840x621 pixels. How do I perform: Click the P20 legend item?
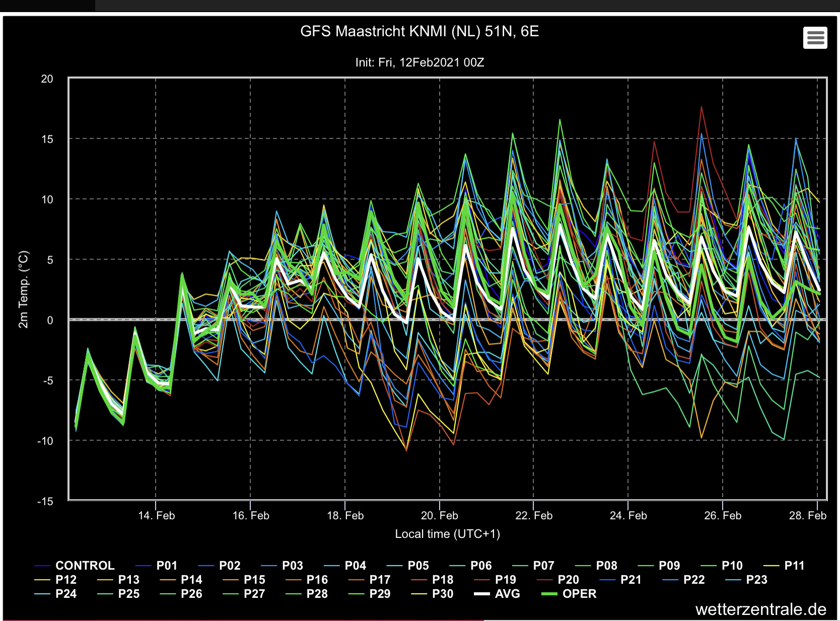[568, 580]
